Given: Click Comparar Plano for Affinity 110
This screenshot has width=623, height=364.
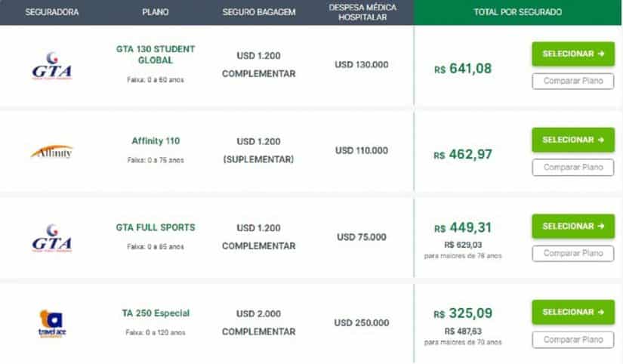Looking at the screenshot, I should (573, 168).
